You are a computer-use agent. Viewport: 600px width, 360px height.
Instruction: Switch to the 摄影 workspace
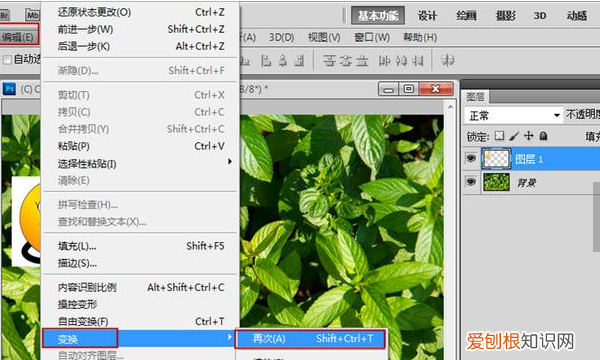(x=505, y=15)
